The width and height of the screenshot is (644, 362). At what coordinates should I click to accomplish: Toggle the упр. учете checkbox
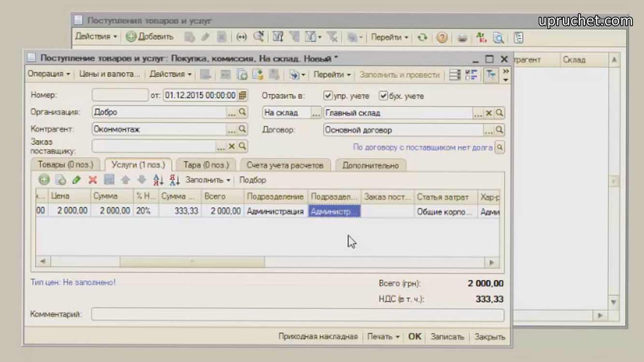click(328, 96)
